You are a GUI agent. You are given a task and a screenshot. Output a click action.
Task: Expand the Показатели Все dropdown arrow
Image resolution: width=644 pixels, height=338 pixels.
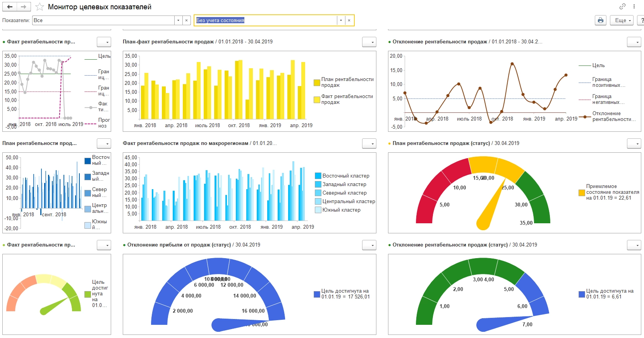[179, 20]
